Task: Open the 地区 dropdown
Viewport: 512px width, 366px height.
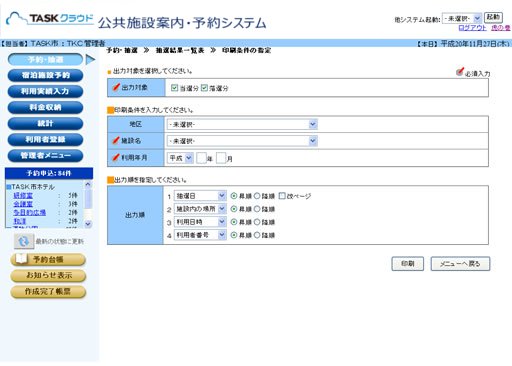Action: click(x=242, y=125)
